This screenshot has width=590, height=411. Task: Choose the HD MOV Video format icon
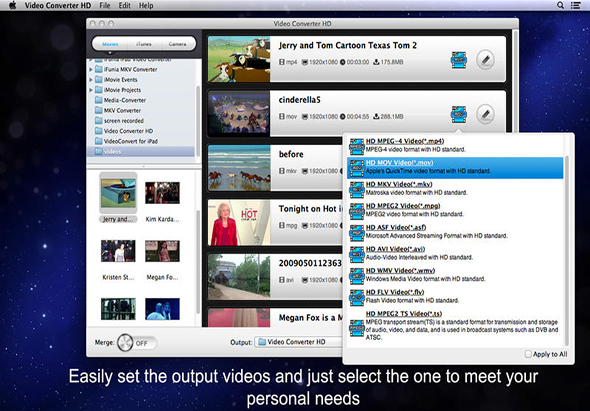[x=356, y=168]
